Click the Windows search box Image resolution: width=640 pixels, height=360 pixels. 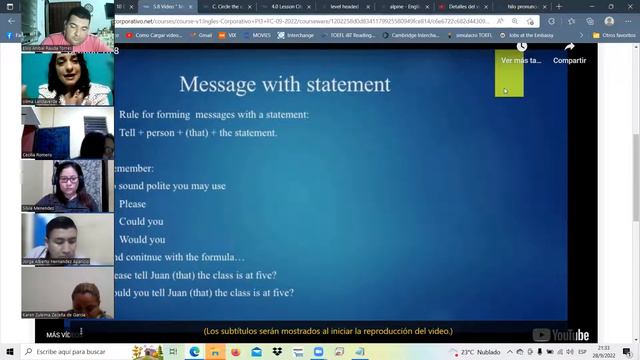pyautogui.click(x=76, y=351)
